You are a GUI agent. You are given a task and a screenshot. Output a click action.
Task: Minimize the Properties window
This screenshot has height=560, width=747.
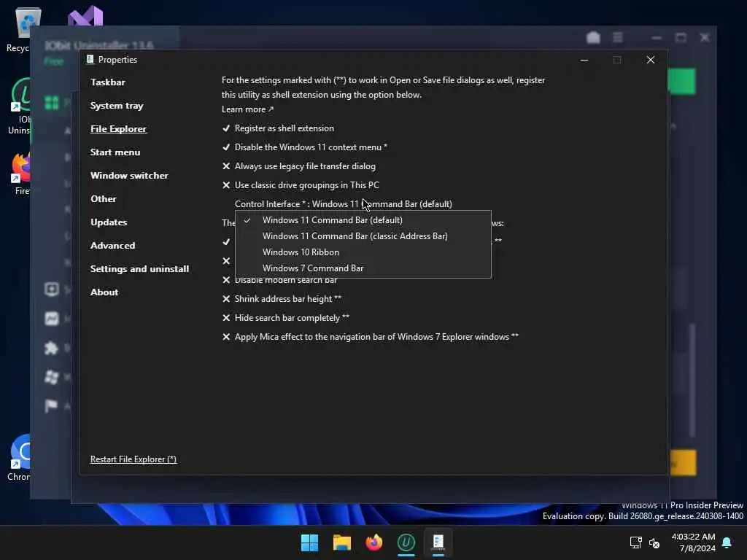pos(584,60)
